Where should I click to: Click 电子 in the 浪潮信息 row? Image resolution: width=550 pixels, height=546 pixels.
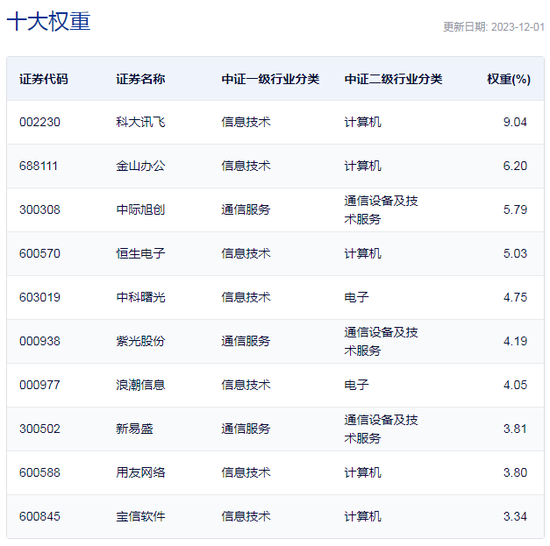pos(356,385)
